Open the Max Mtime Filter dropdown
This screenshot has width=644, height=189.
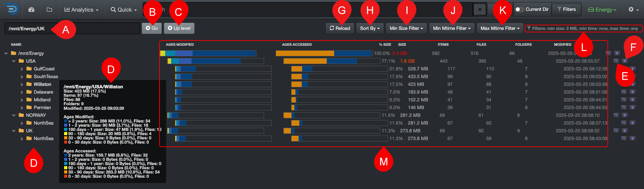tap(500, 28)
